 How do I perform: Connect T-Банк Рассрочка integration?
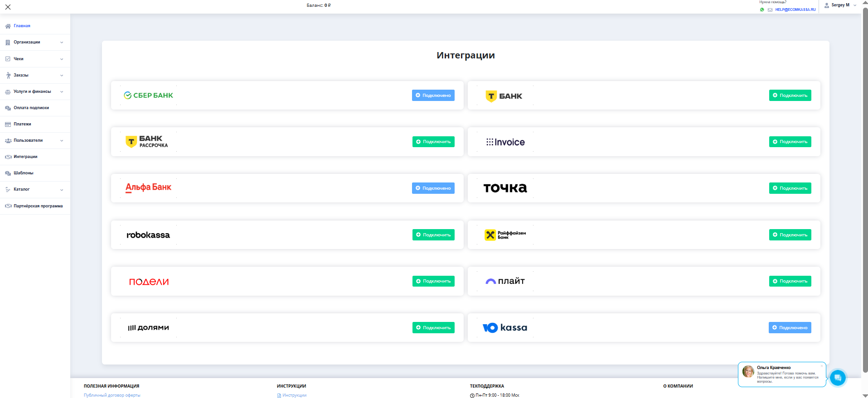point(433,142)
